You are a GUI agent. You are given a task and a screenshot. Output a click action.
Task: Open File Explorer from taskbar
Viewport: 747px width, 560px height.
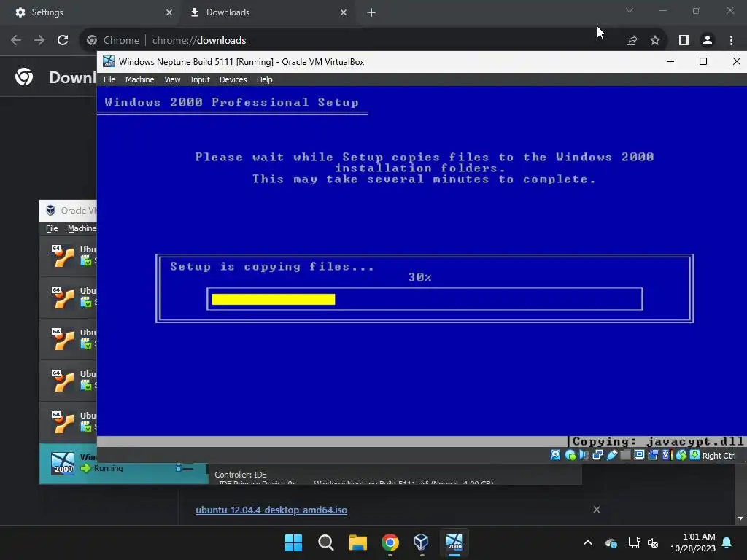click(x=357, y=542)
